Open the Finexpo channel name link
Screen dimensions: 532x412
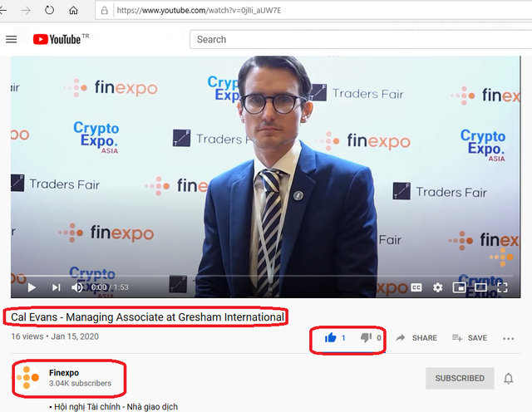pyautogui.click(x=64, y=373)
